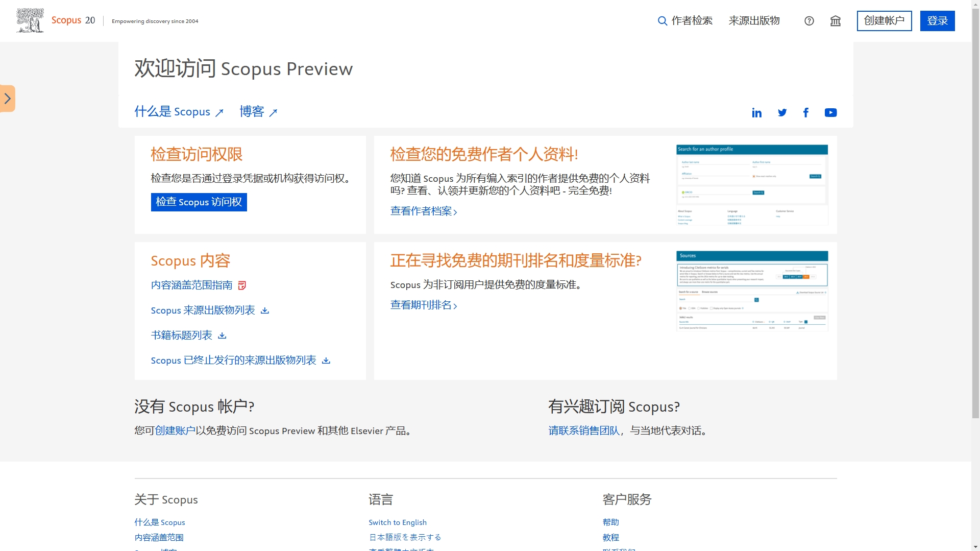Open the 什么是 Scopus header link
This screenshot has height=551, width=980.
click(173, 112)
